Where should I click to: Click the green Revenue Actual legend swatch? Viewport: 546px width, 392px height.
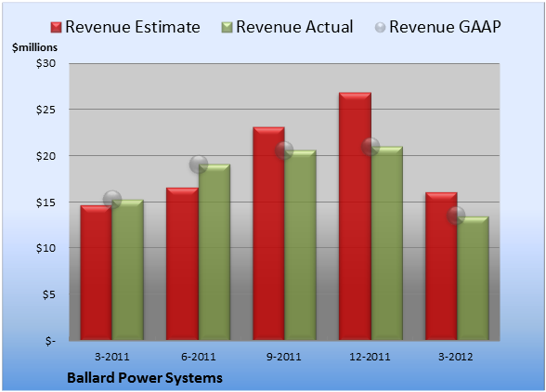point(227,28)
